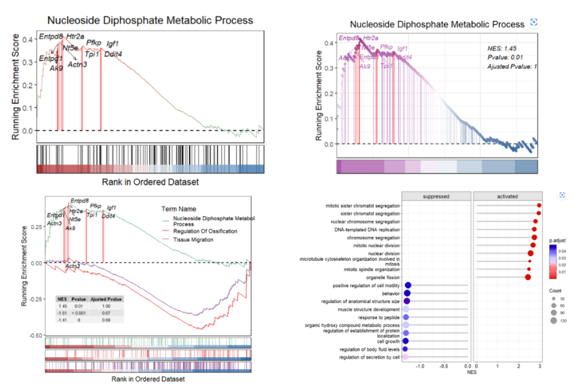Click the -1.61 NES table cell
This screenshot has width=581, height=392.
(62, 313)
